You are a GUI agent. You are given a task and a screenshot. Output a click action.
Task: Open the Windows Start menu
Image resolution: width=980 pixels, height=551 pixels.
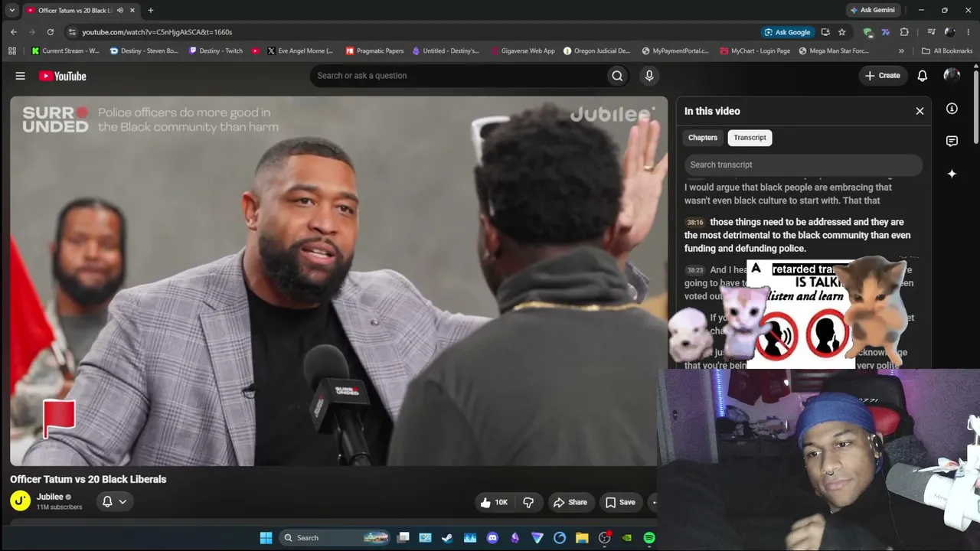coord(266,538)
